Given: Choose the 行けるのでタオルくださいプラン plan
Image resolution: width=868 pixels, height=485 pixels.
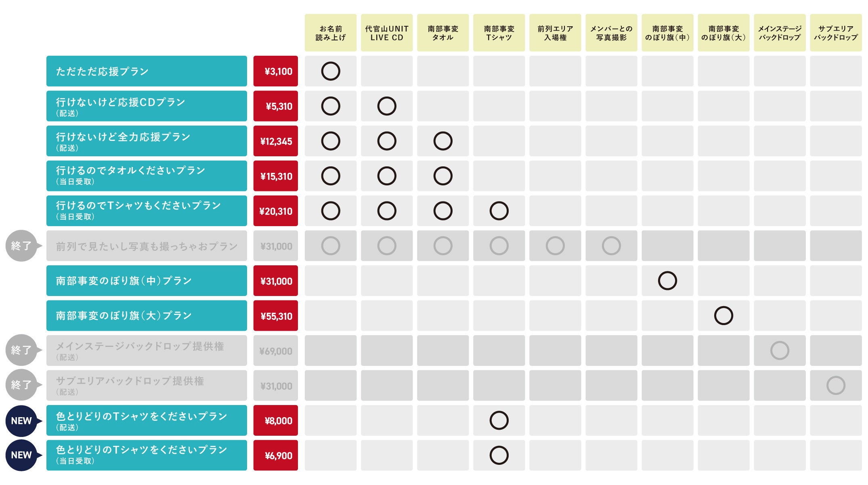Looking at the screenshot, I should click(x=147, y=176).
